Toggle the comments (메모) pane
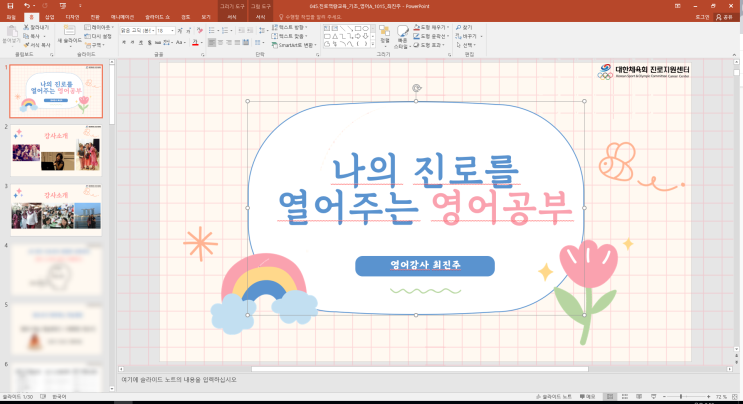This screenshot has width=743, height=404. [x=588, y=397]
